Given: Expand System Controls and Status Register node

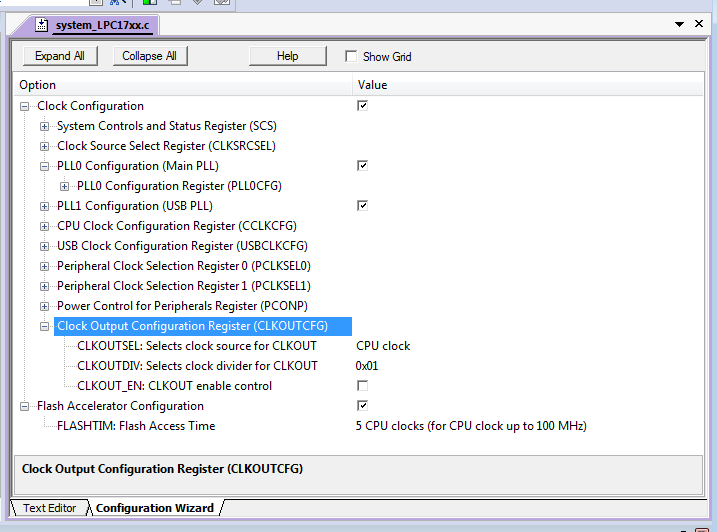Looking at the screenshot, I should pos(44,126).
